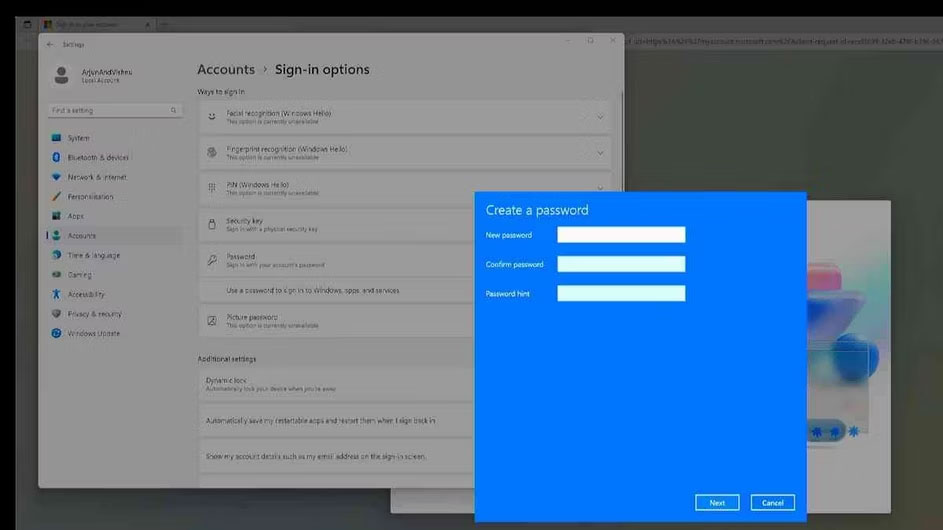
Task: Click Accounts breadcrumb in Settings header
Action: (x=226, y=69)
